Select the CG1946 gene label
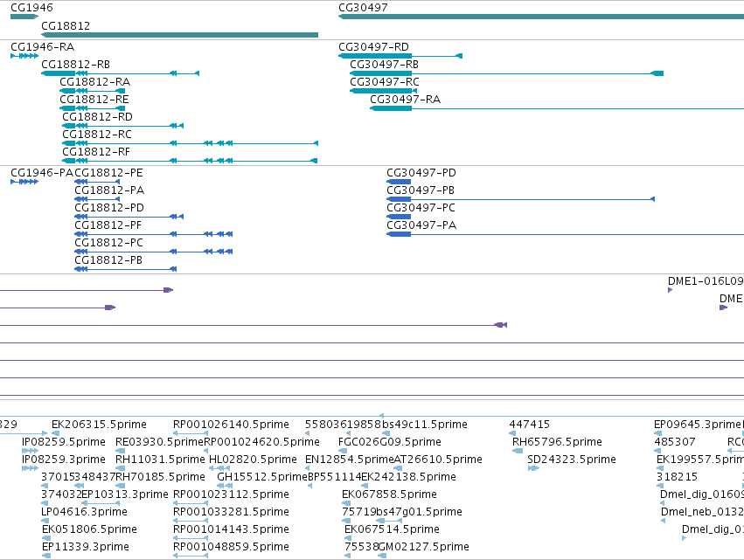Screen dimensions: 744x560 [31, 8]
